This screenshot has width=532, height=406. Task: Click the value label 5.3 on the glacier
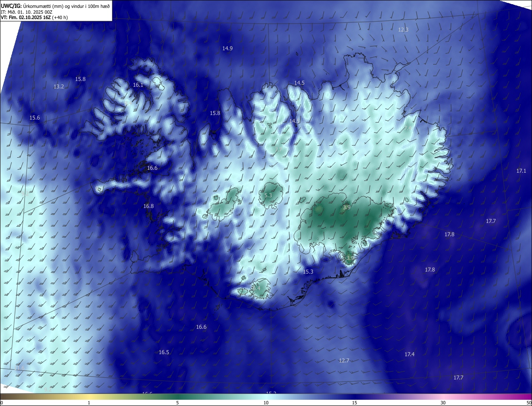[x=268, y=195]
